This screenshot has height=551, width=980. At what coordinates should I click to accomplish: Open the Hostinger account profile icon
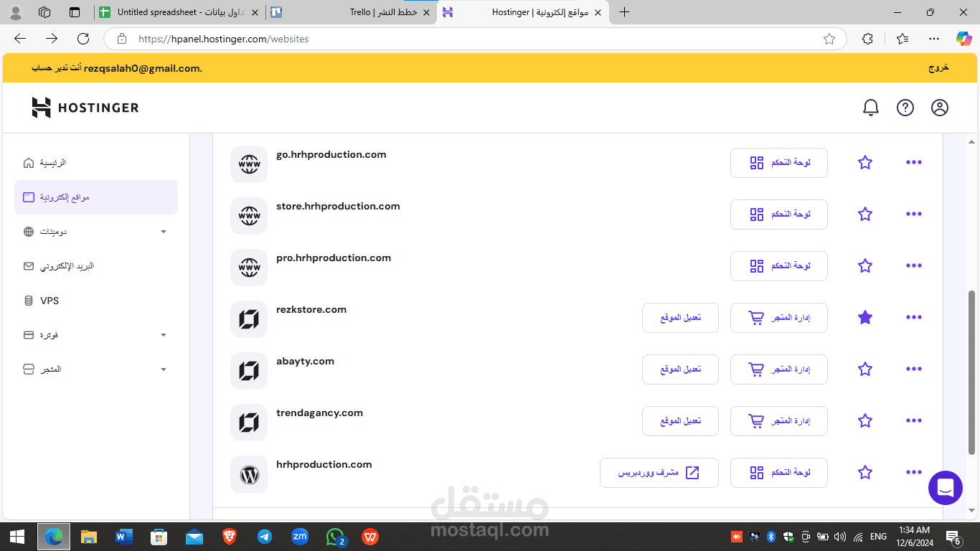(940, 108)
